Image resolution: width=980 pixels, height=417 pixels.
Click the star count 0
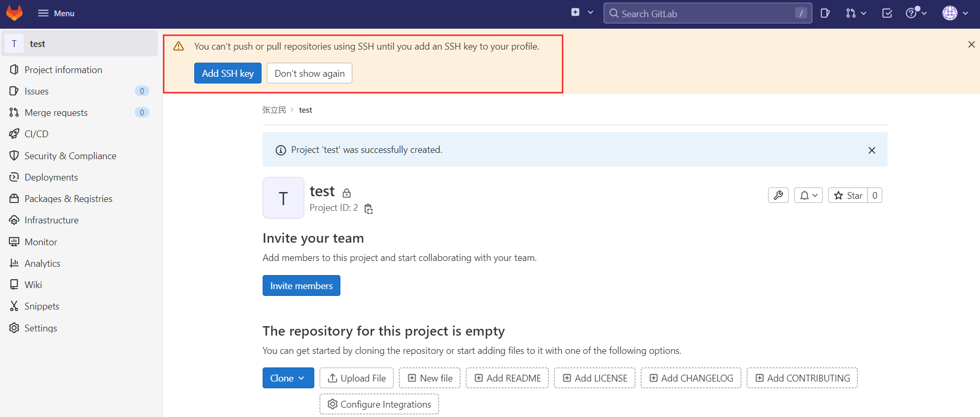(875, 195)
